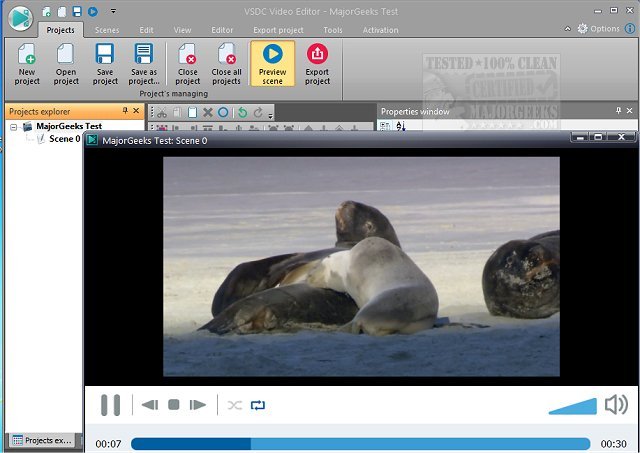Pause the video preview playback
Viewport: 640px width, 453px height.
click(x=110, y=405)
